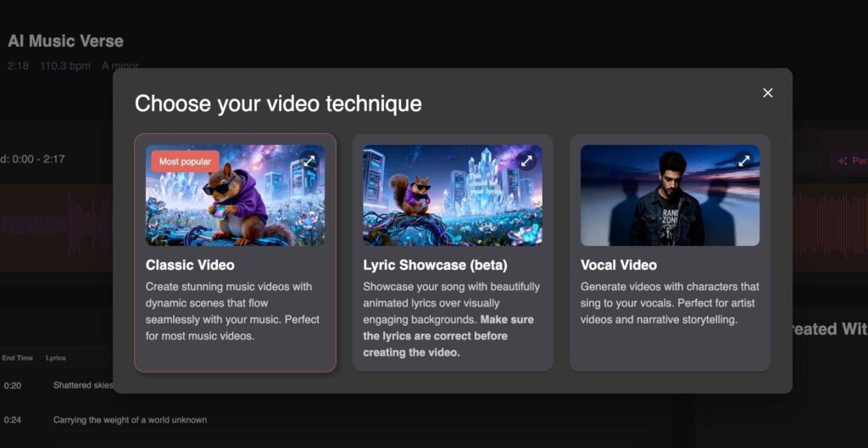Select lyric line 'Carrying the weight of a world unknown'

(130, 420)
